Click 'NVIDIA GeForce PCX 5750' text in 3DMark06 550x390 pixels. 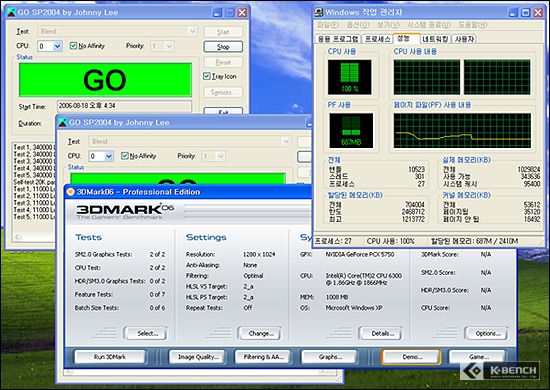(360, 254)
